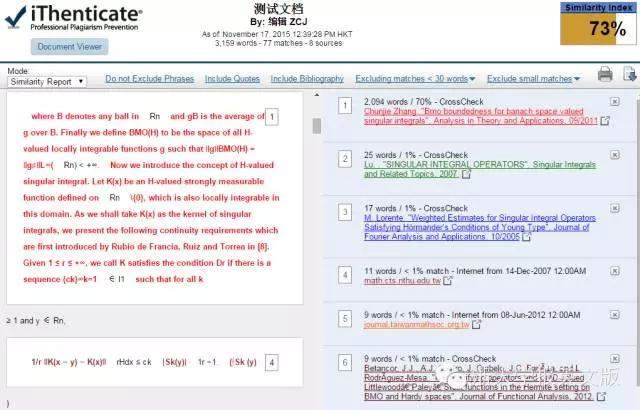
Task: Click Include Bibliography link
Action: pyautogui.click(x=307, y=79)
